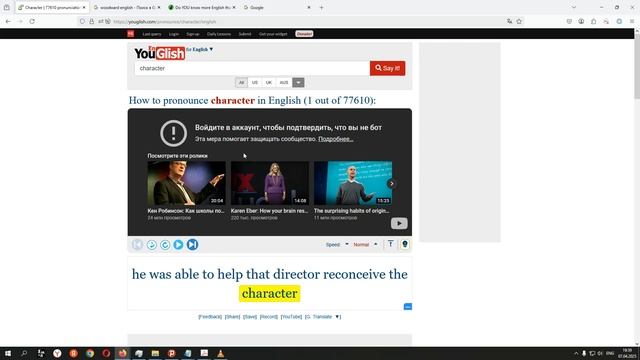Open VLC media player from taskbar
Image resolution: width=640 pixels, height=360 pixels.
pos(220,353)
